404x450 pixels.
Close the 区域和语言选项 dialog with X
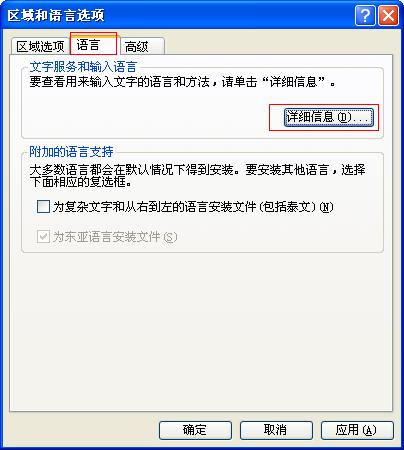pyautogui.click(x=389, y=15)
